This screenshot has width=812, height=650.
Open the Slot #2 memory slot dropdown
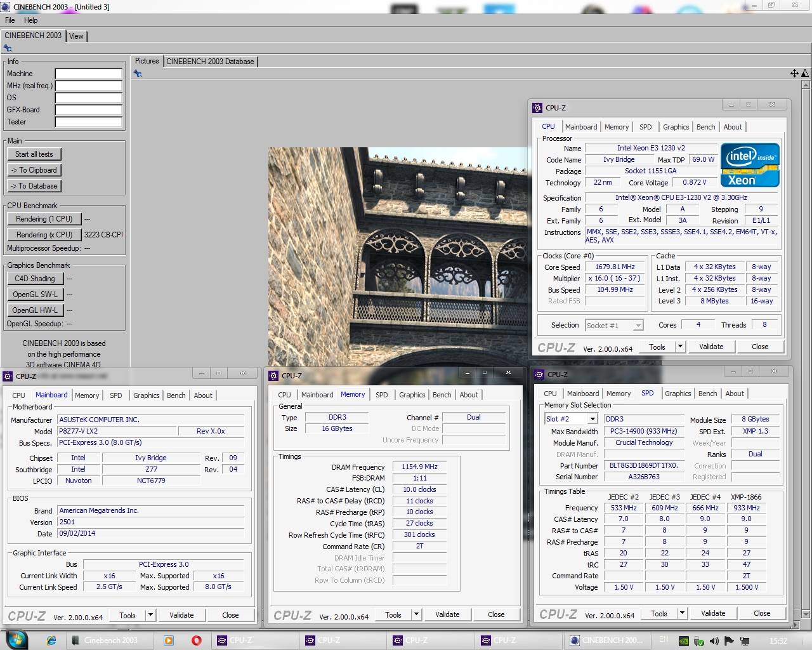[x=593, y=419]
